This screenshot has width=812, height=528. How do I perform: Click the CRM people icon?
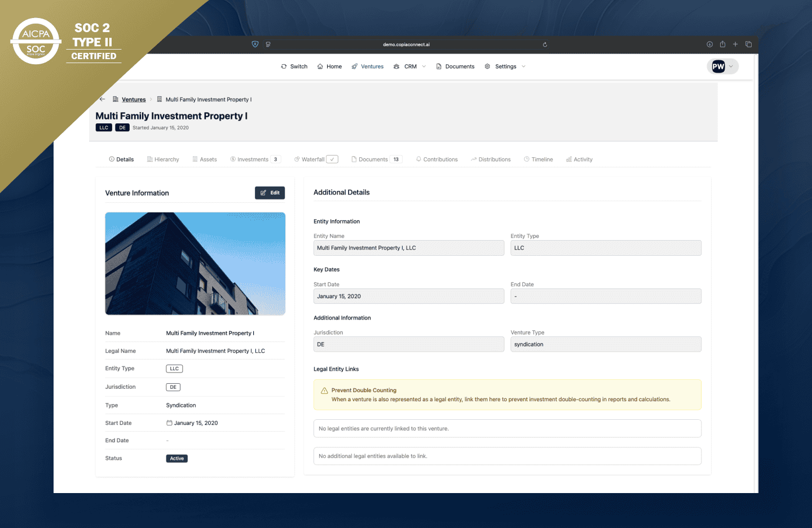tap(396, 66)
